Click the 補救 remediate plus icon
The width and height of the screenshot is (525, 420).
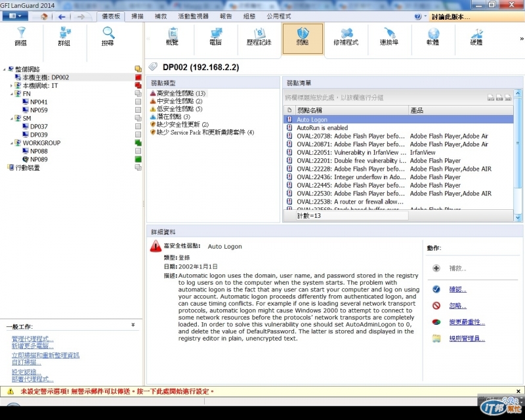pos(436,268)
